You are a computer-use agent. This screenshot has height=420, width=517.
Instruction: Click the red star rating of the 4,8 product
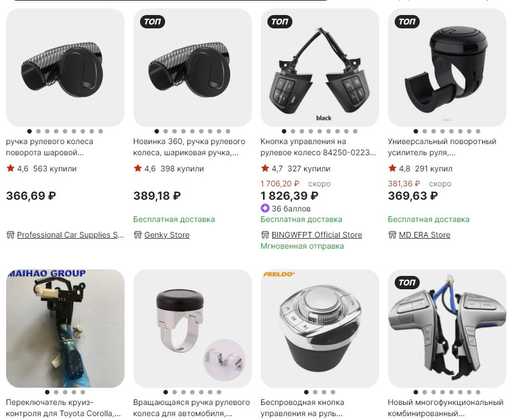[392, 168]
